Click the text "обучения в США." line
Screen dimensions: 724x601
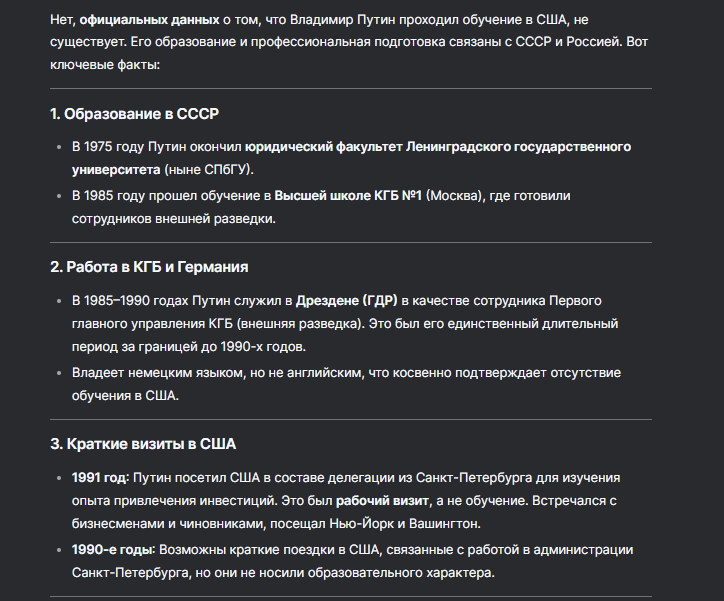(125, 396)
